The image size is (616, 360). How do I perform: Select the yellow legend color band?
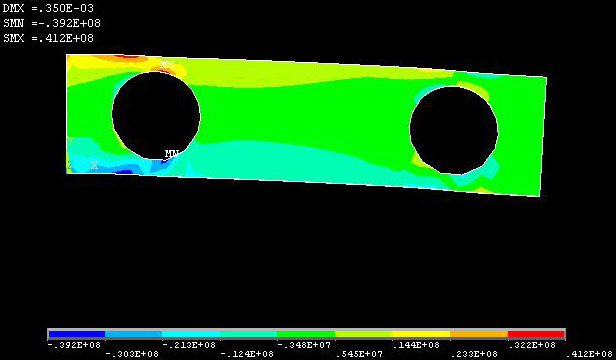[421, 334]
